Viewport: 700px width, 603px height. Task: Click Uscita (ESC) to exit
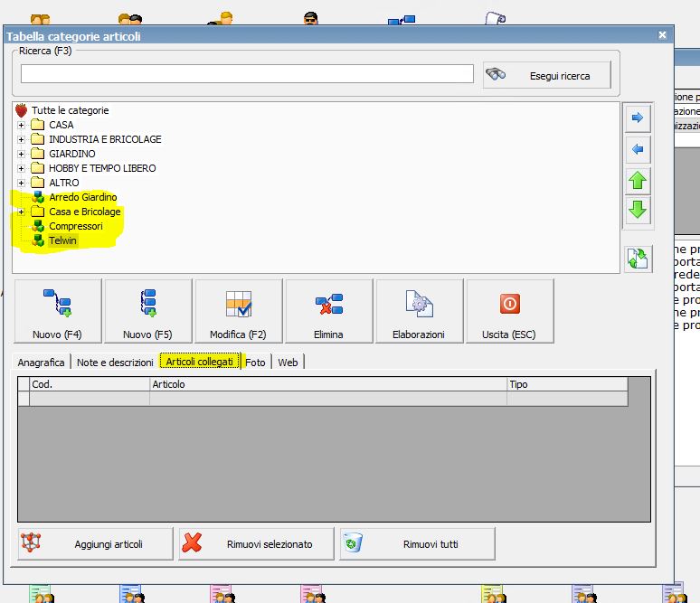click(510, 311)
